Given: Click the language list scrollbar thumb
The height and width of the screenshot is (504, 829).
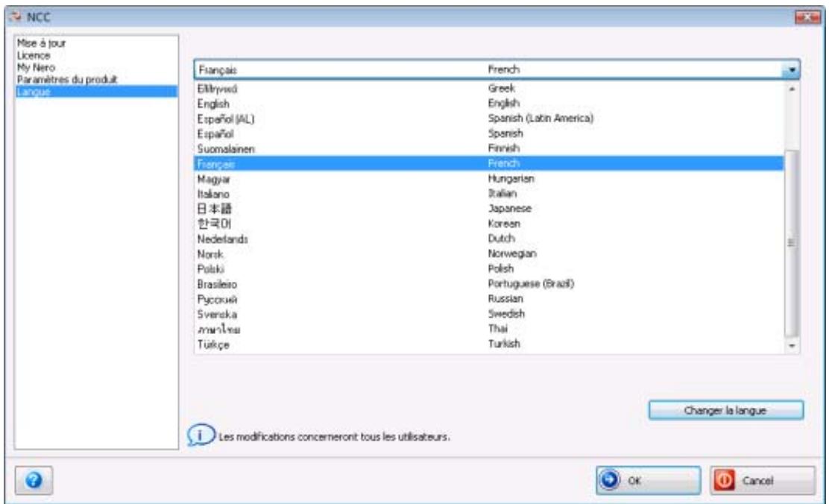Looking at the screenshot, I should [792, 243].
